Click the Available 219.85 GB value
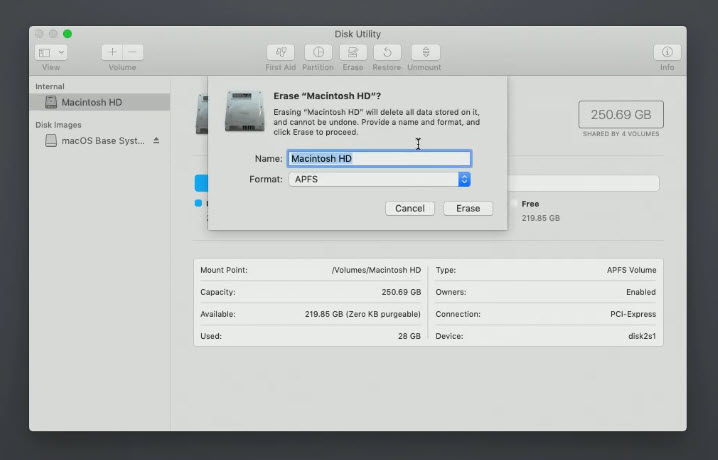 tap(362, 314)
